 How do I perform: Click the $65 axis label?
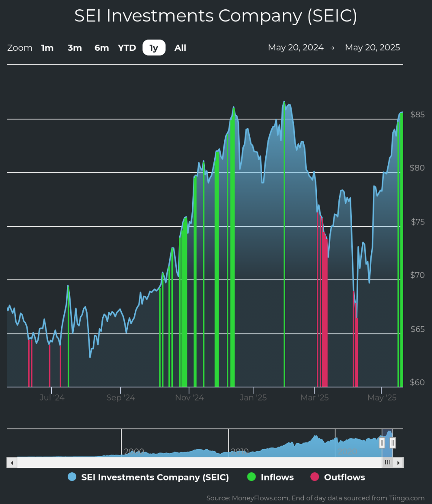point(417,329)
